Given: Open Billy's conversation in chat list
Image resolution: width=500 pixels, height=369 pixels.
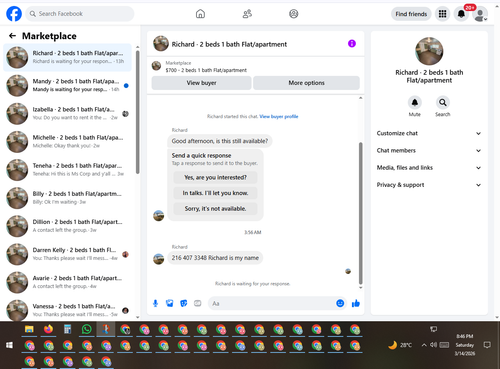Looking at the screenshot, I should 67,198.
